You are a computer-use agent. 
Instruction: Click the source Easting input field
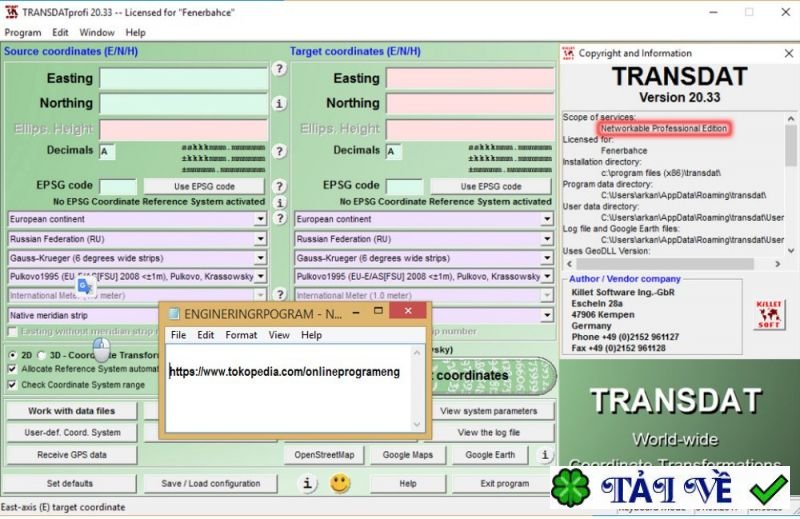184,79
